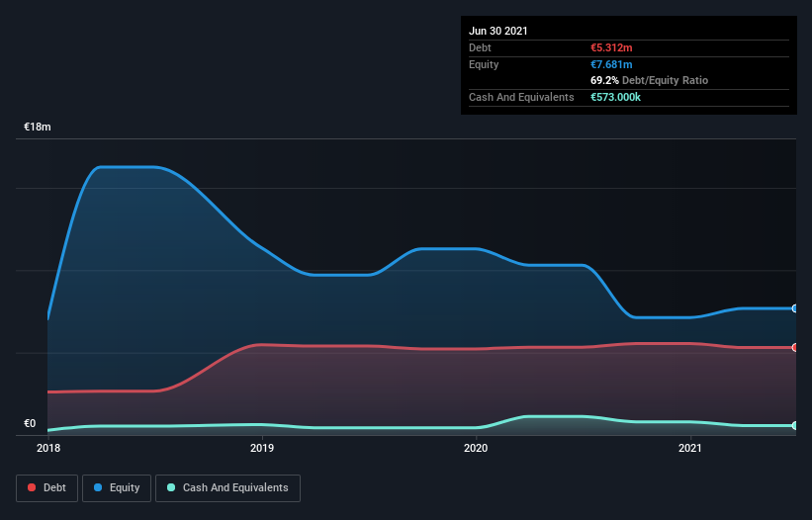The width and height of the screenshot is (812, 520).
Task: Click the €7.681m equity value
Action: (611, 64)
